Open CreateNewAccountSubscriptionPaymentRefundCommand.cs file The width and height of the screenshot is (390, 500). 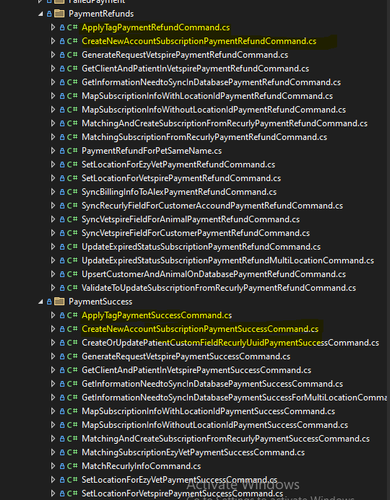[199, 41]
